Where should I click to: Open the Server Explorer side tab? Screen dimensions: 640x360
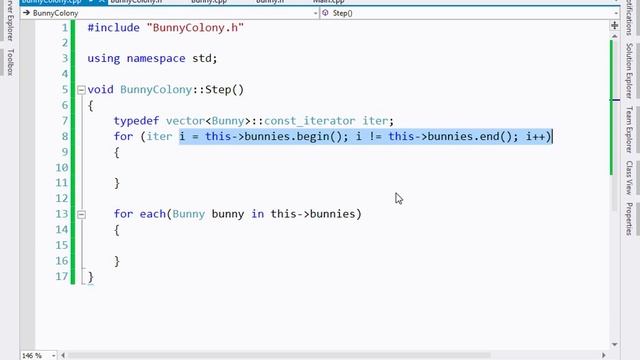10,20
